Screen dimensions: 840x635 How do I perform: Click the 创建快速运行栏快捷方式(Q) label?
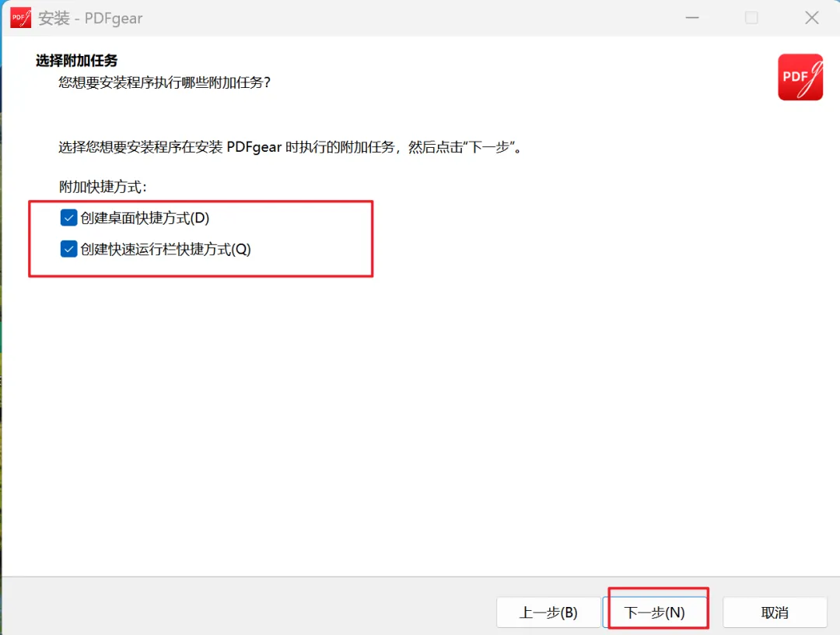click(x=166, y=249)
